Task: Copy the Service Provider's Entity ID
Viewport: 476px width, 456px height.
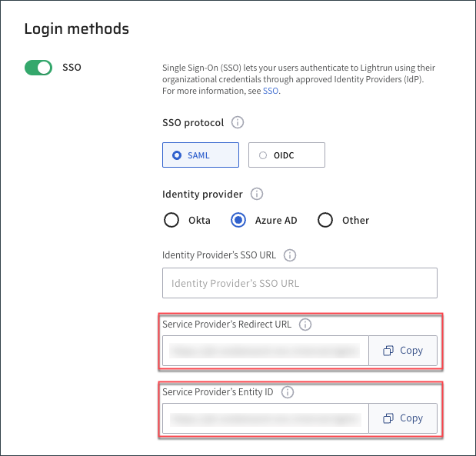Action: coord(404,418)
